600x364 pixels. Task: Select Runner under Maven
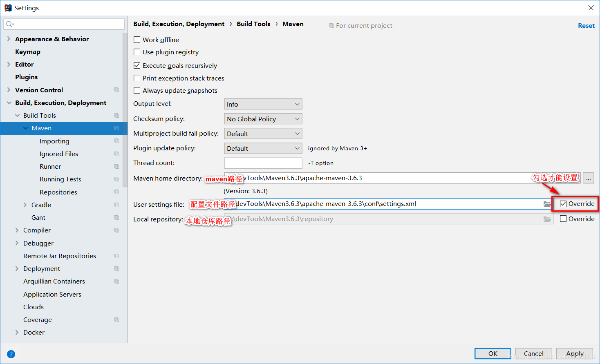click(x=50, y=166)
